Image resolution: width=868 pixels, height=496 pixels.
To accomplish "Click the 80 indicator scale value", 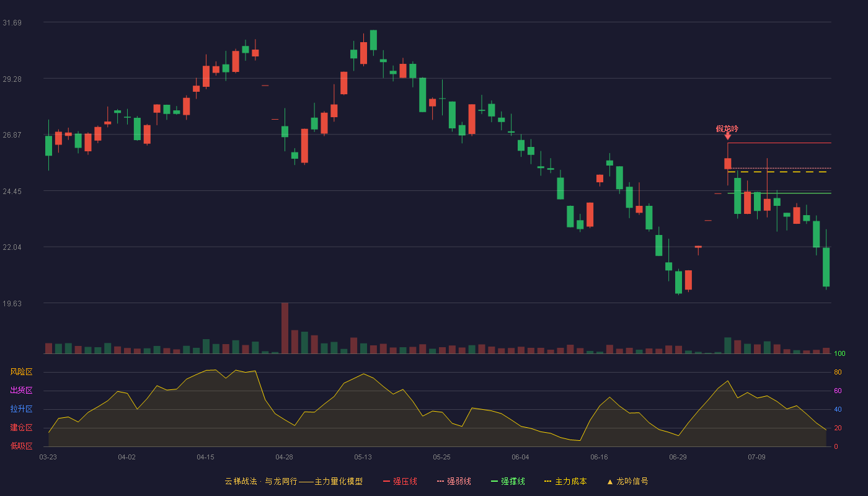I will click(838, 372).
